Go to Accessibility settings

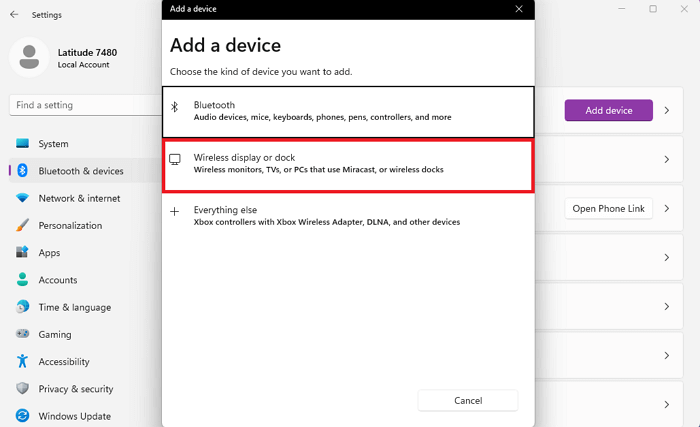pyautogui.click(x=85, y=361)
